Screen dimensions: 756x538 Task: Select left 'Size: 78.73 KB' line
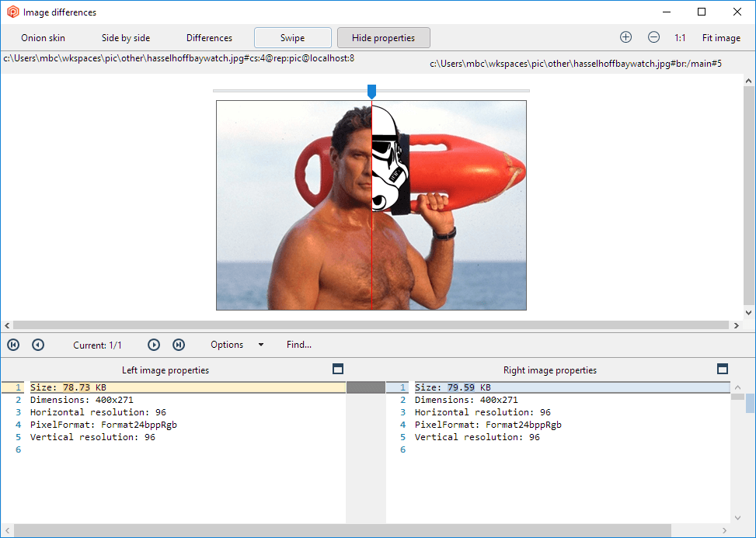pyautogui.click(x=187, y=387)
